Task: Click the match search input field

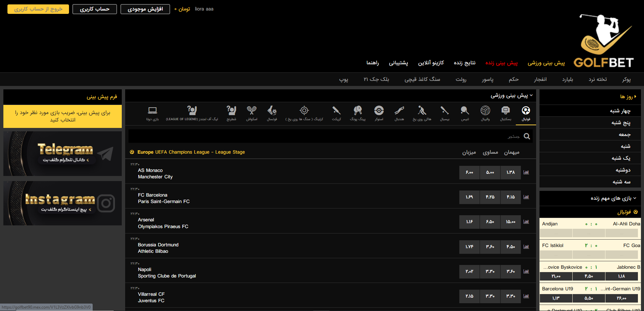Action: [325, 136]
